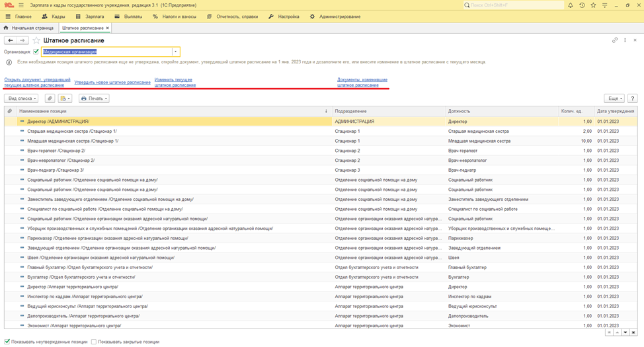
Task: Select row Инспектор по кадрам /Аппарат территориального центра/
Action: [x=321, y=297]
